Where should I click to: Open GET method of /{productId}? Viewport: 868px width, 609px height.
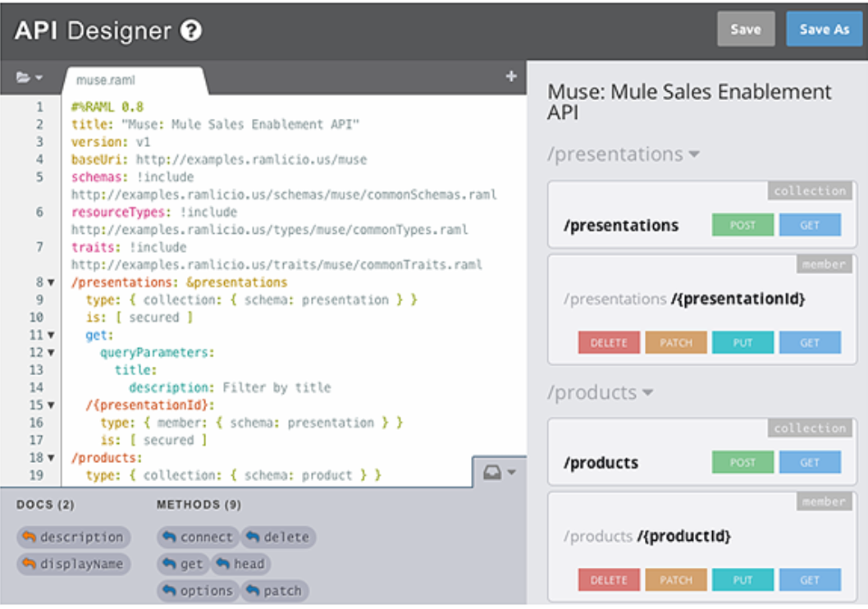coord(810,579)
